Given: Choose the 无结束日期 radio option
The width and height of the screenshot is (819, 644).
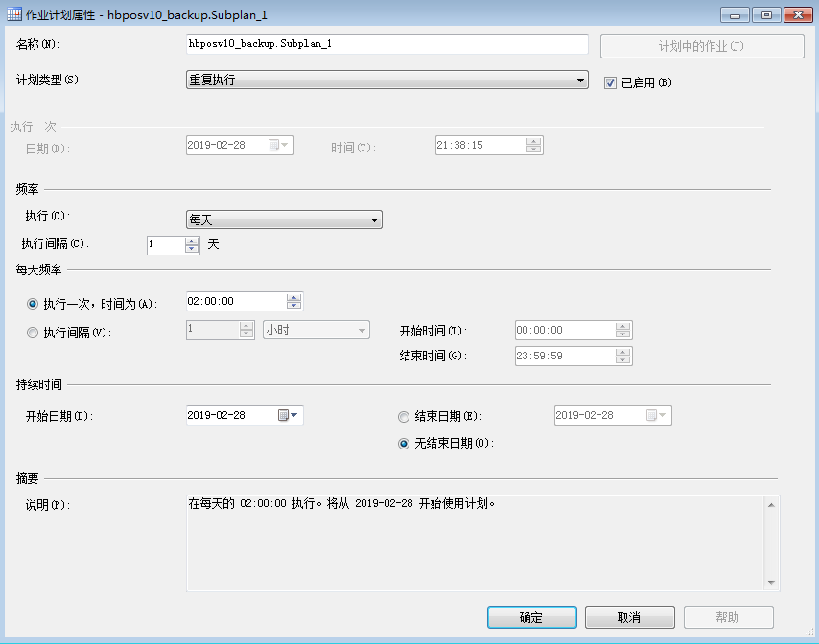Looking at the screenshot, I should pyautogui.click(x=403, y=444).
